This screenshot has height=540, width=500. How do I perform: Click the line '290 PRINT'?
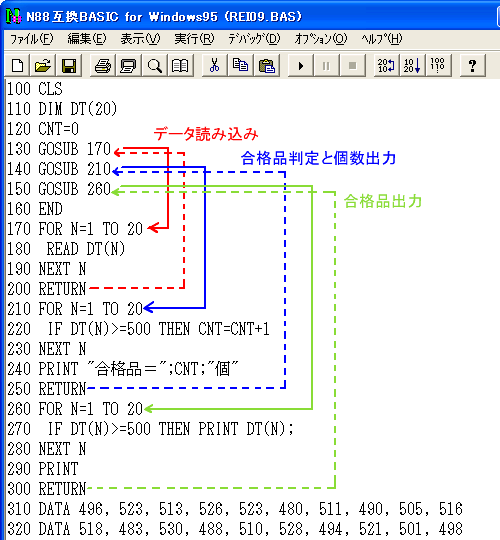tap(43, 468)
